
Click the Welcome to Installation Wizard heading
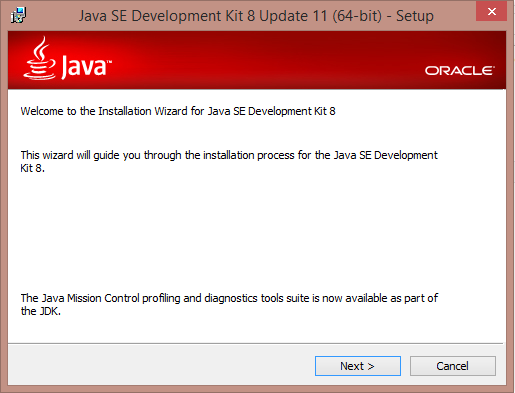click(x=178, y=111)
